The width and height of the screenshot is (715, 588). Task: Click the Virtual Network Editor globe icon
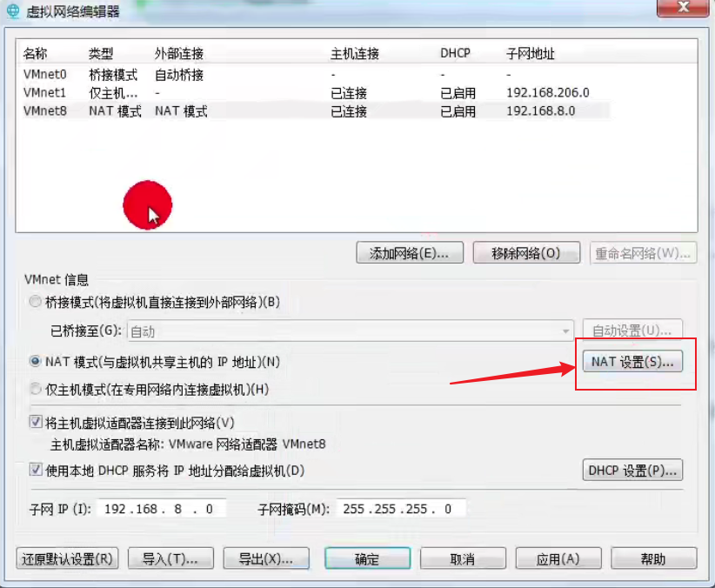(13, 10)
